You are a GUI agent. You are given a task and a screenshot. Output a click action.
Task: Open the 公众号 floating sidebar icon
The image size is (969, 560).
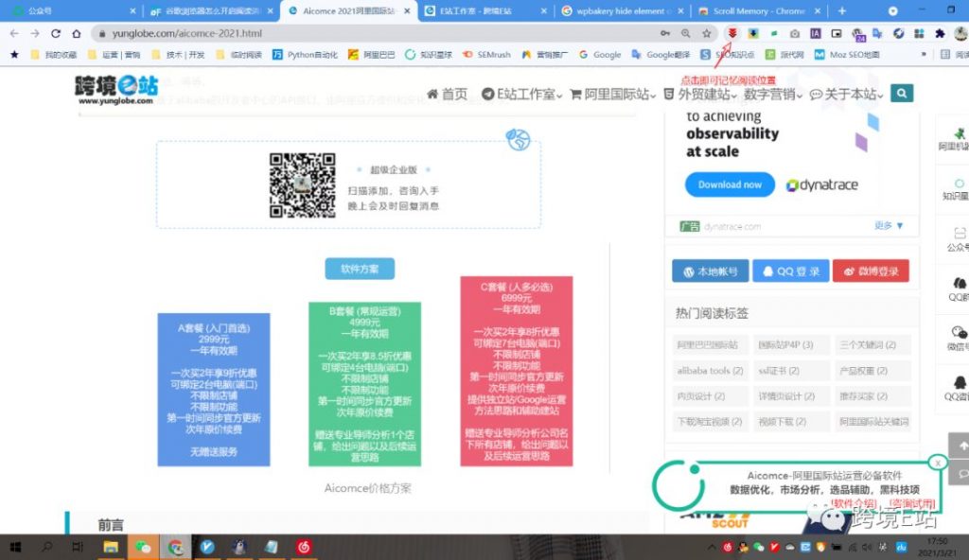pos(959,239)
